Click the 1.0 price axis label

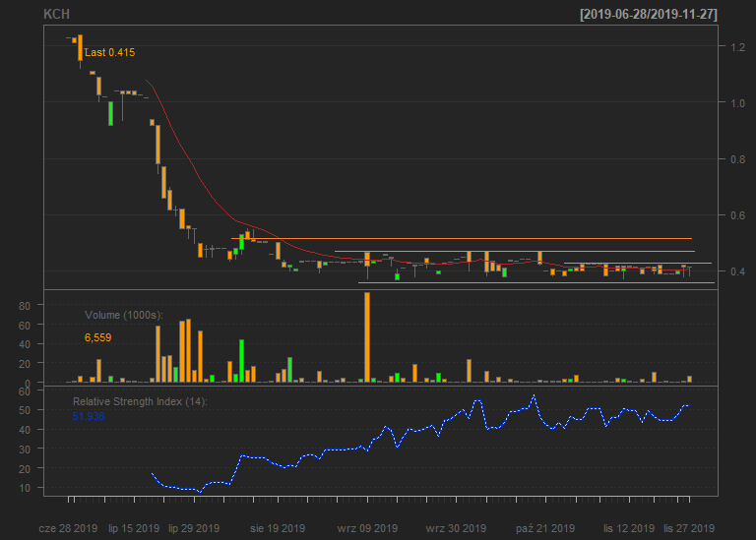point(737,103)
